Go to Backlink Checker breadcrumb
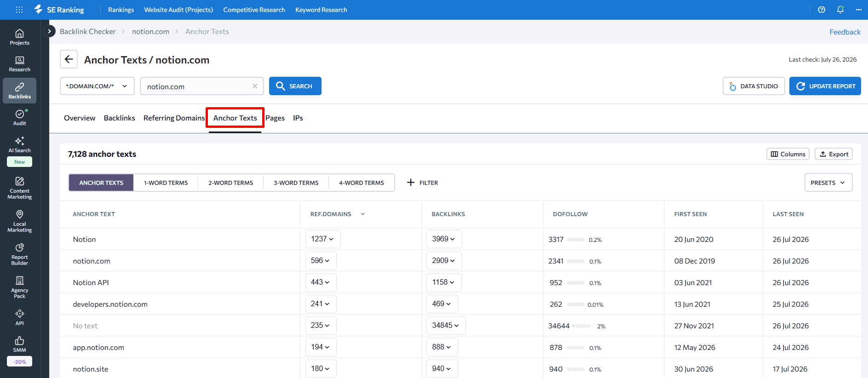 [x=88, y=31]
